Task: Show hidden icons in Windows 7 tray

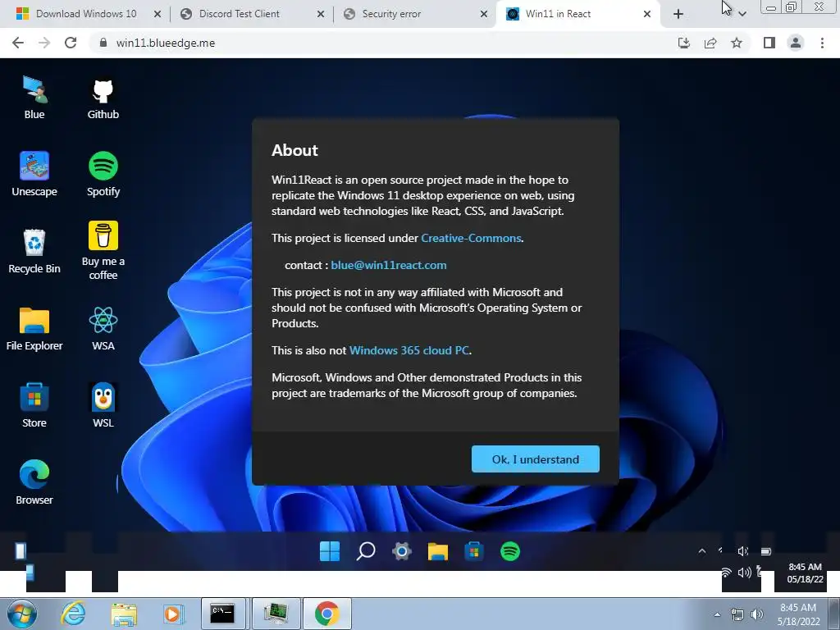Action: point(717,614)
